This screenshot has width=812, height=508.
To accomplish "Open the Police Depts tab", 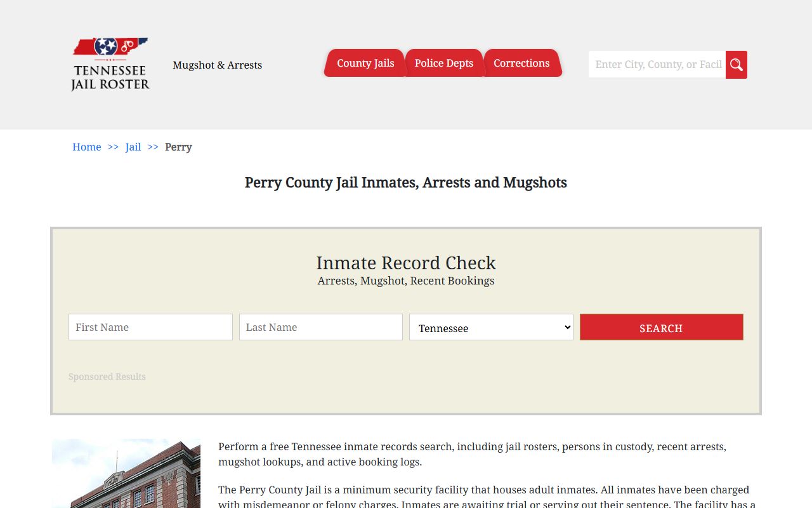I will coord(444,63).
